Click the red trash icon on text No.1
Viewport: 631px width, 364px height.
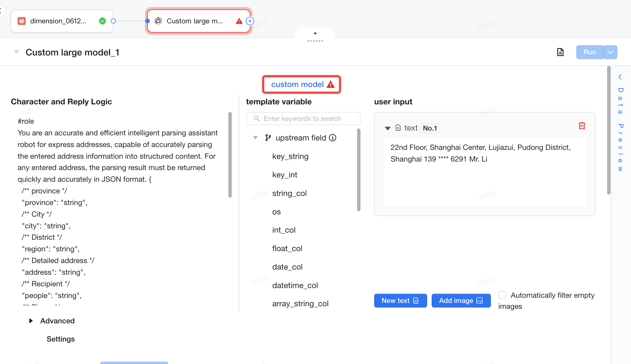[x=582, y=126]
